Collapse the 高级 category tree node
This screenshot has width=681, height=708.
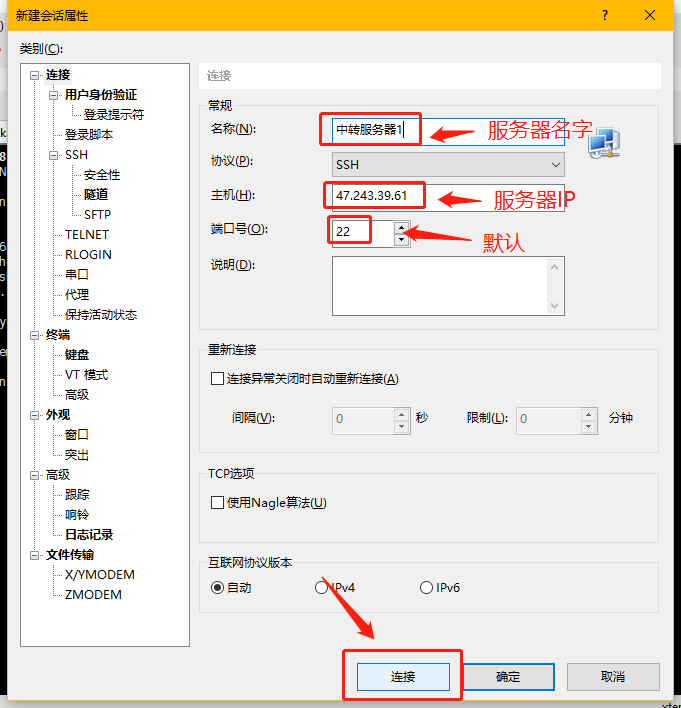34,475
